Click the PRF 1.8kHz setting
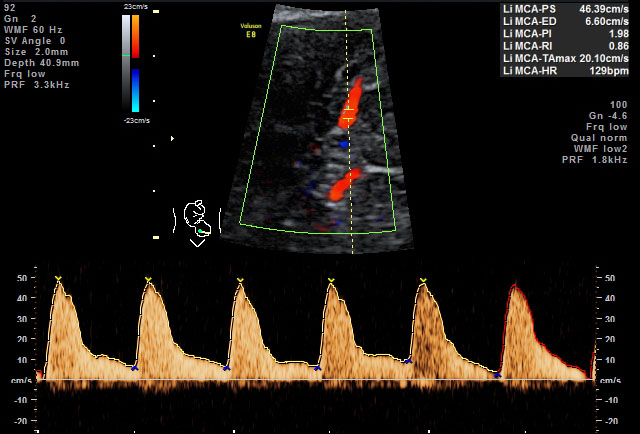Viewport: 640px width, 434px height. click(595, 160)
